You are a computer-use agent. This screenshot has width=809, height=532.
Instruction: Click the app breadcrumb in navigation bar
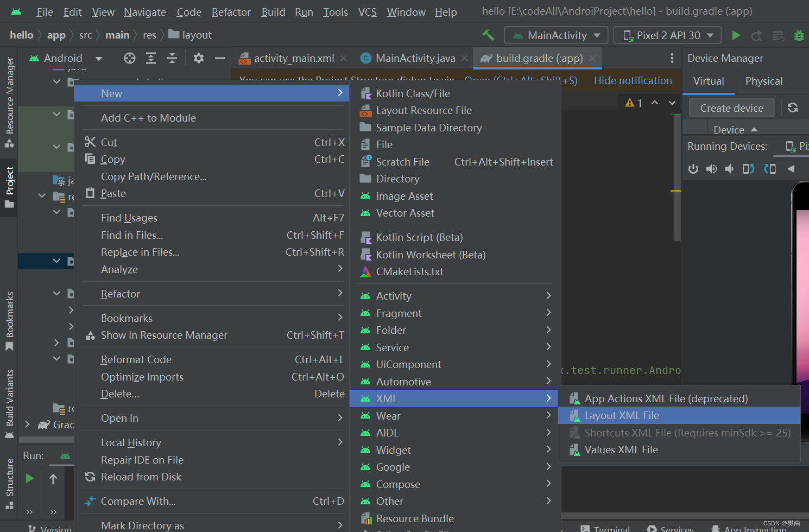coord(56,35)
